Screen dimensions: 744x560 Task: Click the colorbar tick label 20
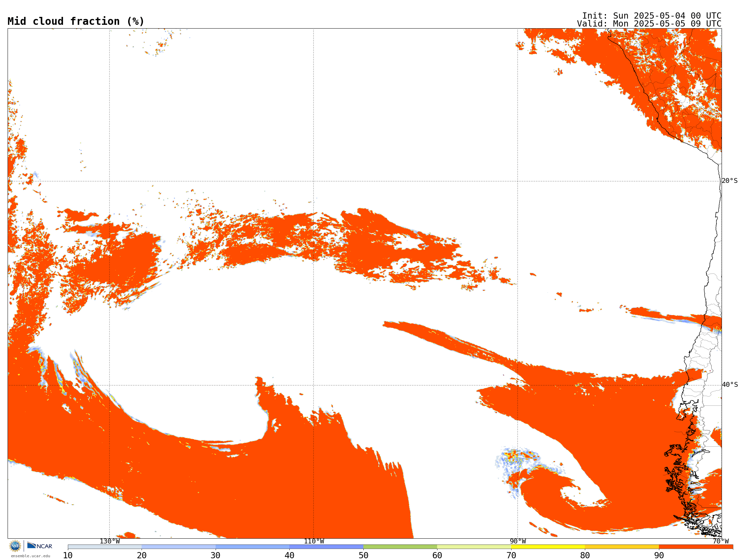[142, 556]
